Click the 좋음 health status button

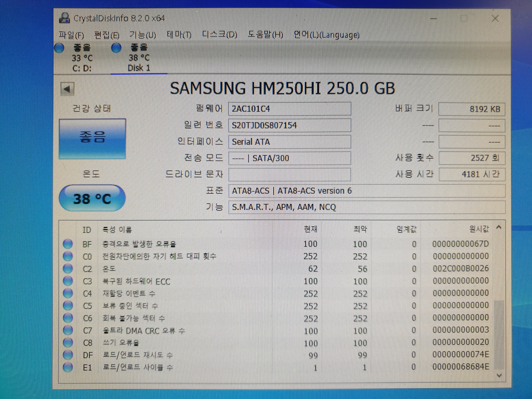(x=92, y=139)
